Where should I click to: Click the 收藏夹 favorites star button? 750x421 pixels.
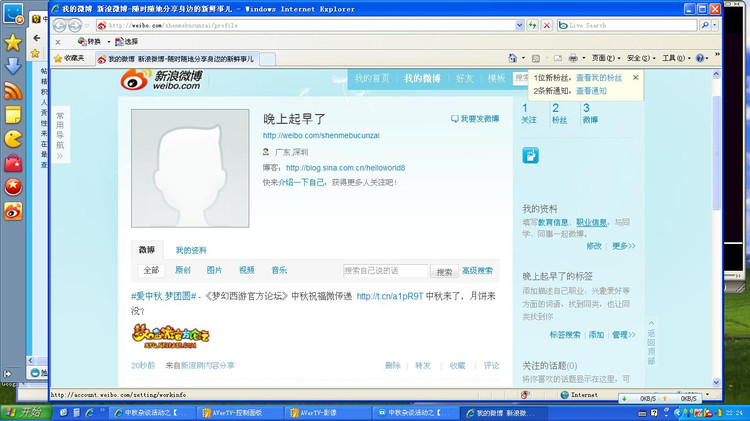pyautogui.click(x=68, y=59)
